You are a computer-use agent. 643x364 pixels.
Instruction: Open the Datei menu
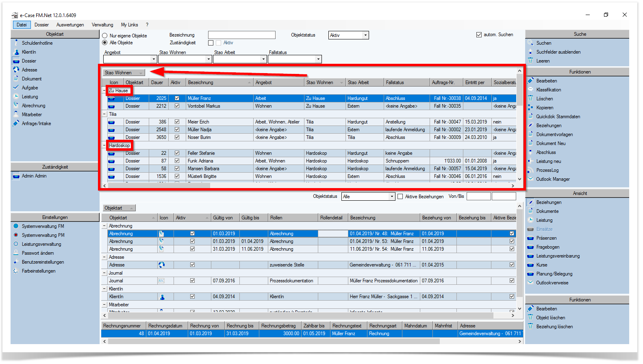click(x=22, y=25)
